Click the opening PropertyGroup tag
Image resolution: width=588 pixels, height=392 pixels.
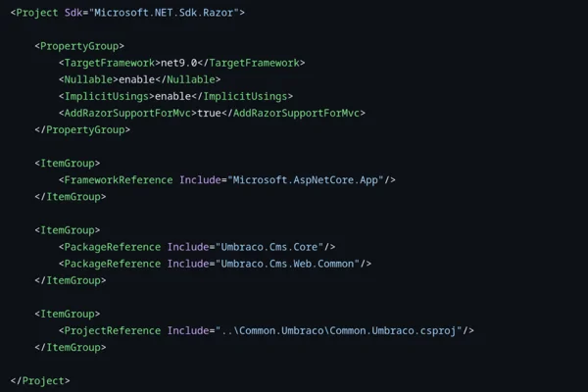[79, 46]
